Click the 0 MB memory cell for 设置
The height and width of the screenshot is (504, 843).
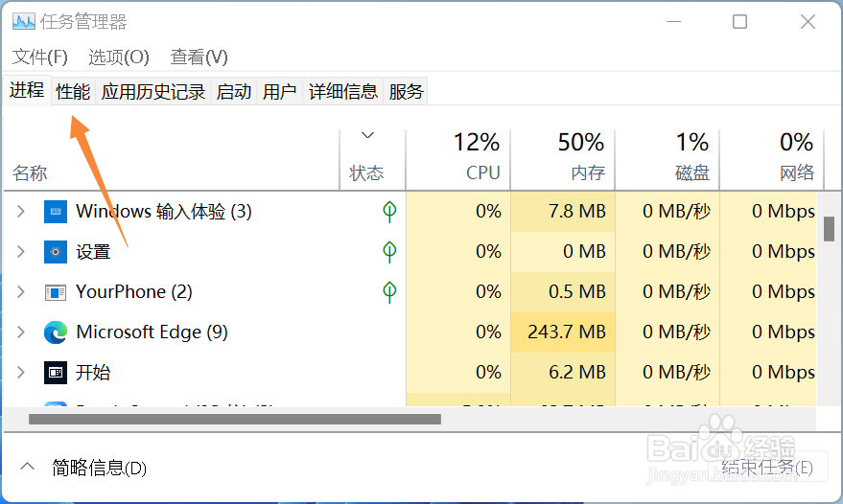coord(563,251)
